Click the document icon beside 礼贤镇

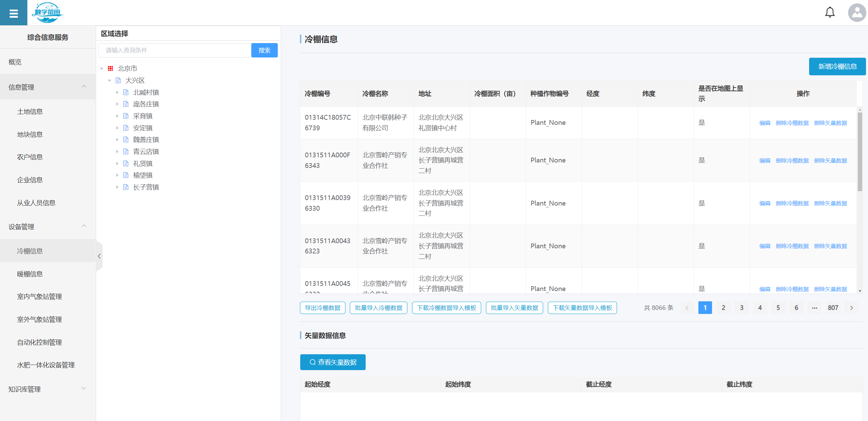(x=126, y=163)
